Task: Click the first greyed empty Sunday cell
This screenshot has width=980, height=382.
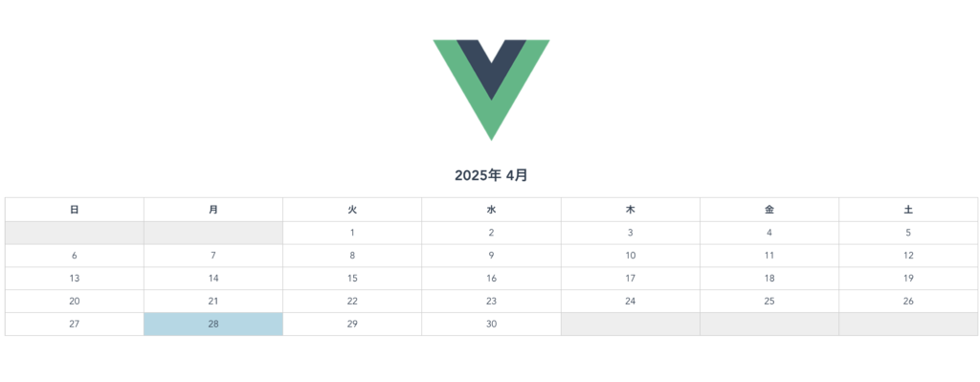Action: coord(75,233)
